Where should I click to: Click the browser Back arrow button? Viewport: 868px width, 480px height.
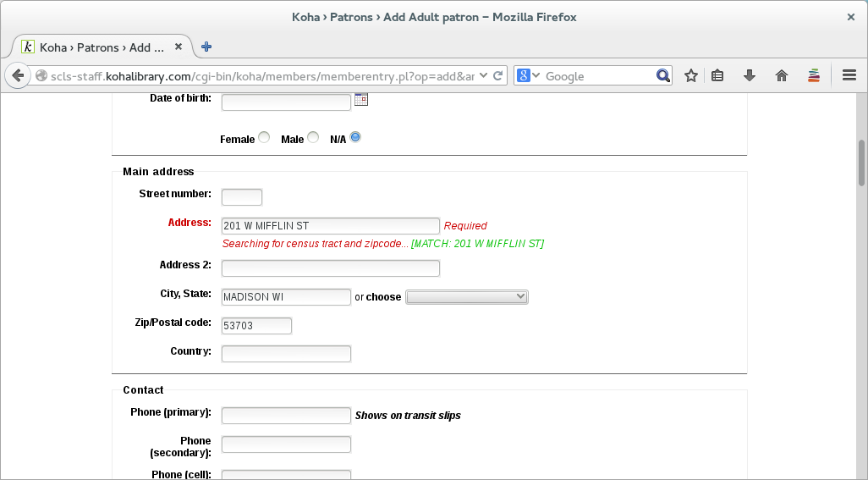(x=18, y=75)
